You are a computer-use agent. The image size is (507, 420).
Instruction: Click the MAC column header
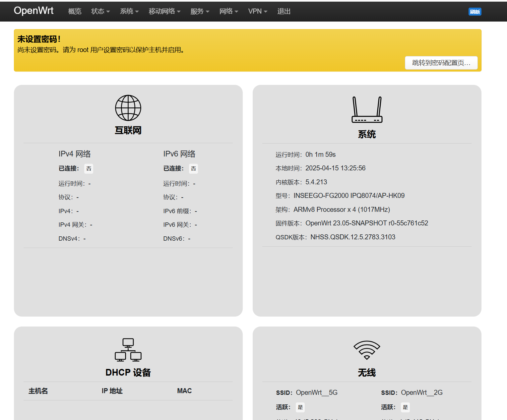coord(184,391)
